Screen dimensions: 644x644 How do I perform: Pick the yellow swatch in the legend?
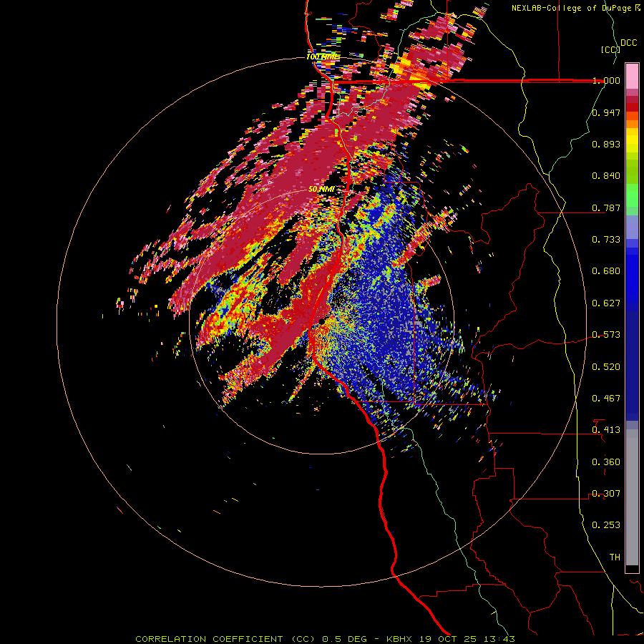click(632, 141)
